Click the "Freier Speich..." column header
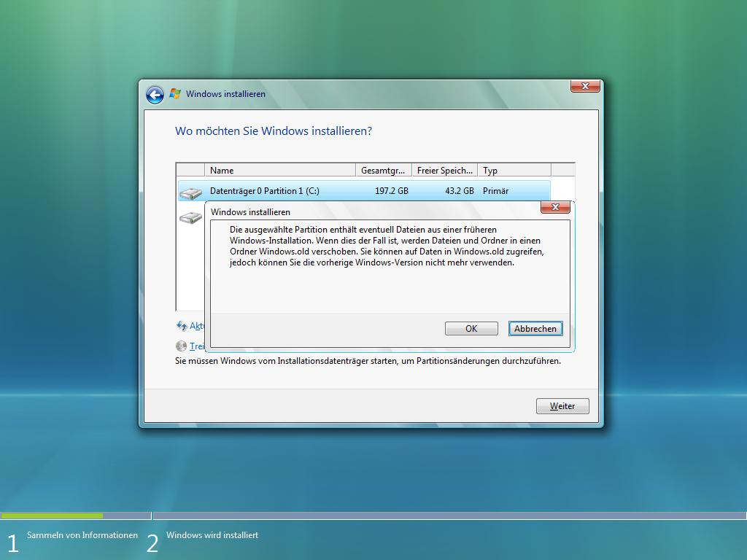 tap(444, 170)
